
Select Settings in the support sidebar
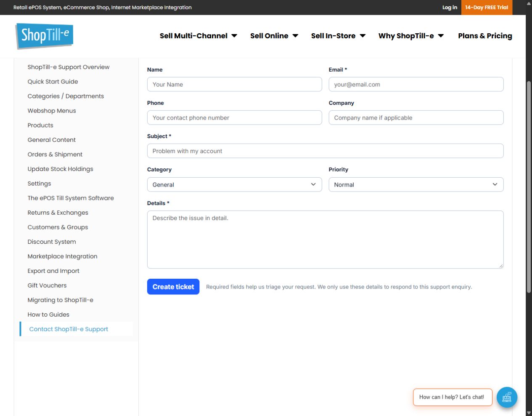(39, 184)
